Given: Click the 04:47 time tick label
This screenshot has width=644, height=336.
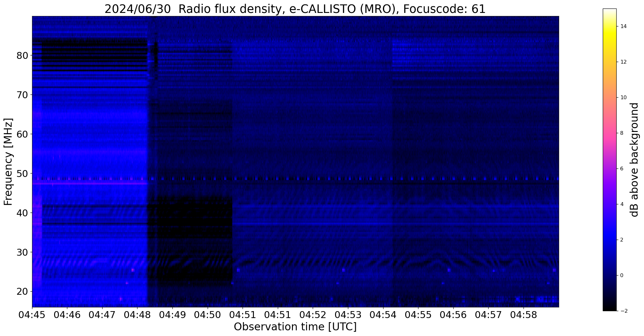Looking at the screenshot, I should click(x=102, y=315).
